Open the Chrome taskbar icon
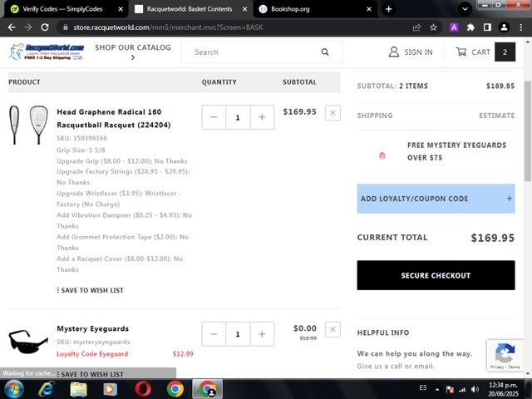The width and height of the screenshot is (532, 399). [x=175, y=389]
